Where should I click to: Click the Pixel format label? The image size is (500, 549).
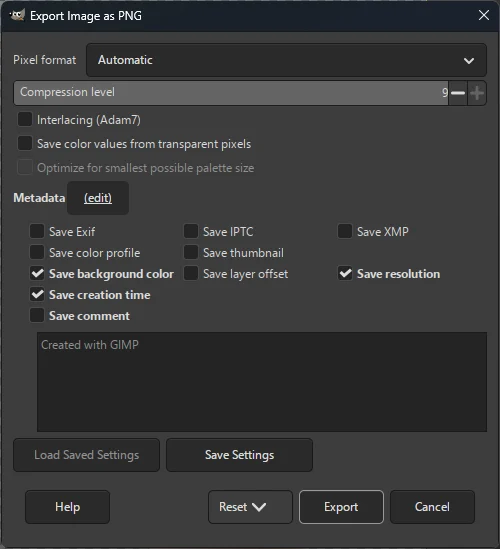click(44, 60)
